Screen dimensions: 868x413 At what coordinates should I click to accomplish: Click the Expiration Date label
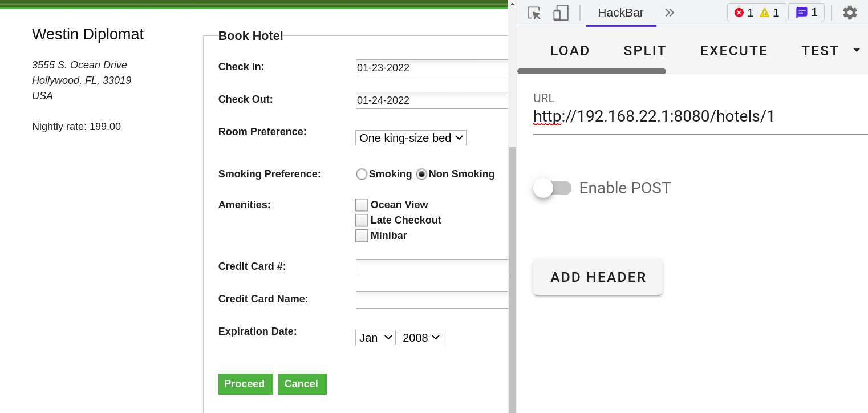point(258,331)
